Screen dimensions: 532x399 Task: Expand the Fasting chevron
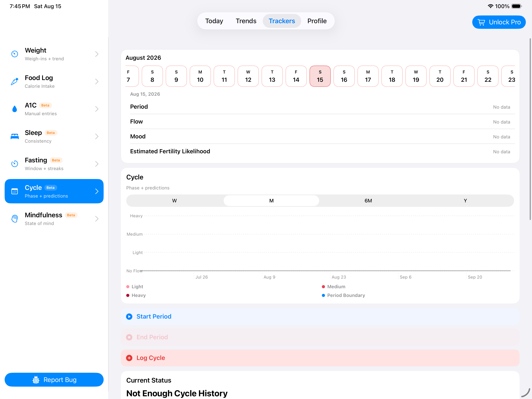click(x=97, y=164)
